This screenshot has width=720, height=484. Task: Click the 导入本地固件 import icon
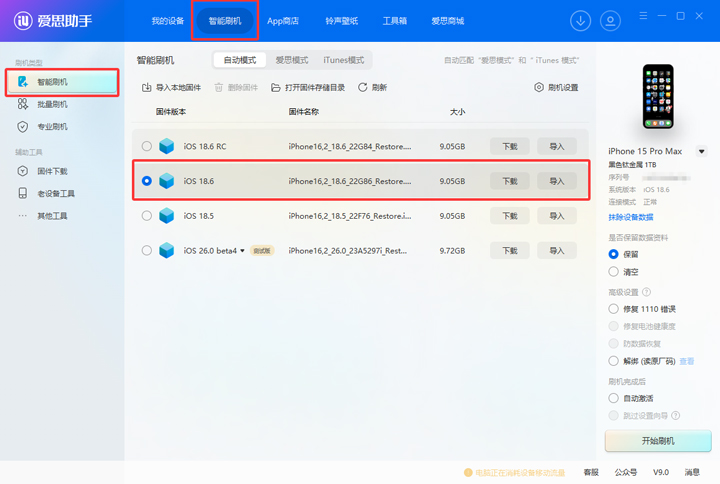[147, 88]
